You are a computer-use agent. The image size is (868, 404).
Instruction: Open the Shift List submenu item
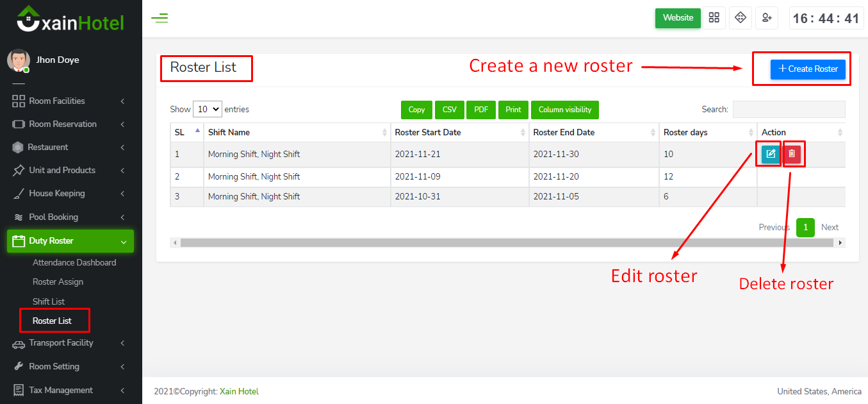[49, 301]
